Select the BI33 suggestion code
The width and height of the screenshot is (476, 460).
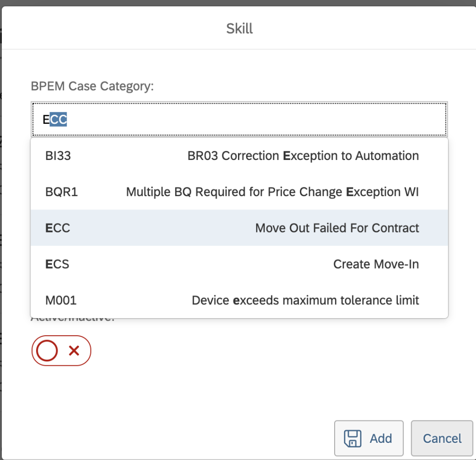pos(58,156)
